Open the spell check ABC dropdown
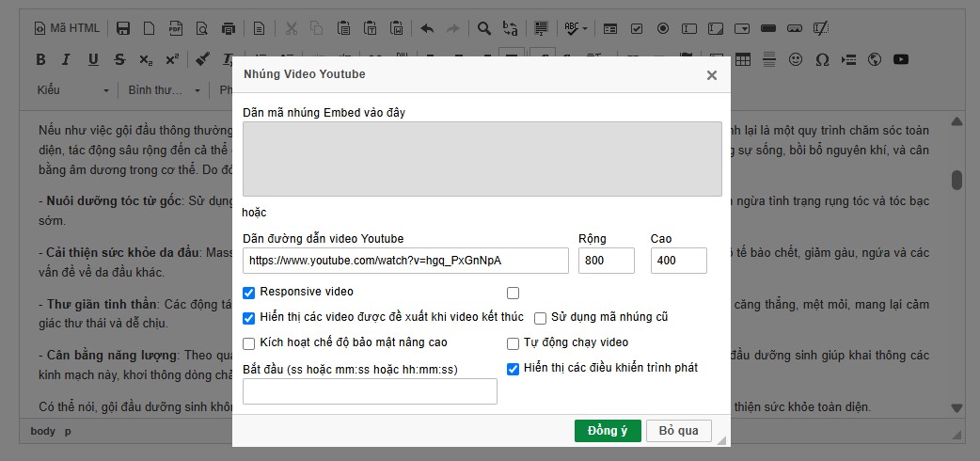 pyautogui.click(x=576, y=28)
